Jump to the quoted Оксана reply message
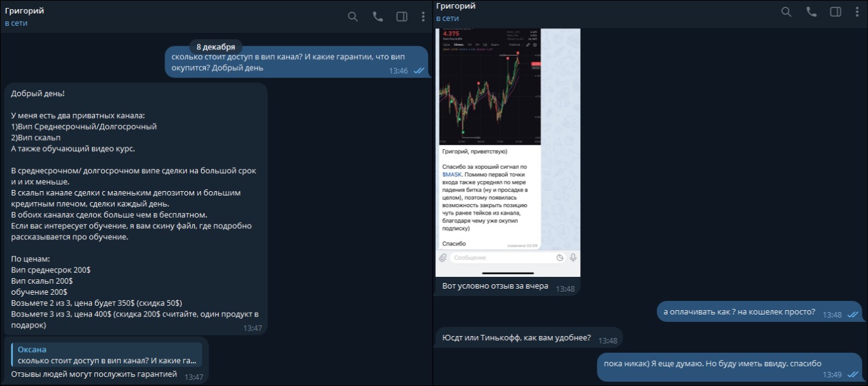This screenshot has height=386, width=868. tap(106, 355)
